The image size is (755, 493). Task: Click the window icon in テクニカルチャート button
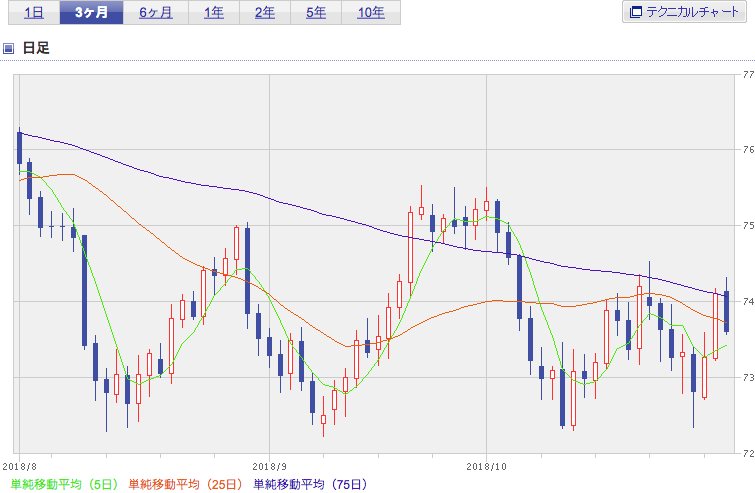click(x=636, y=12)
